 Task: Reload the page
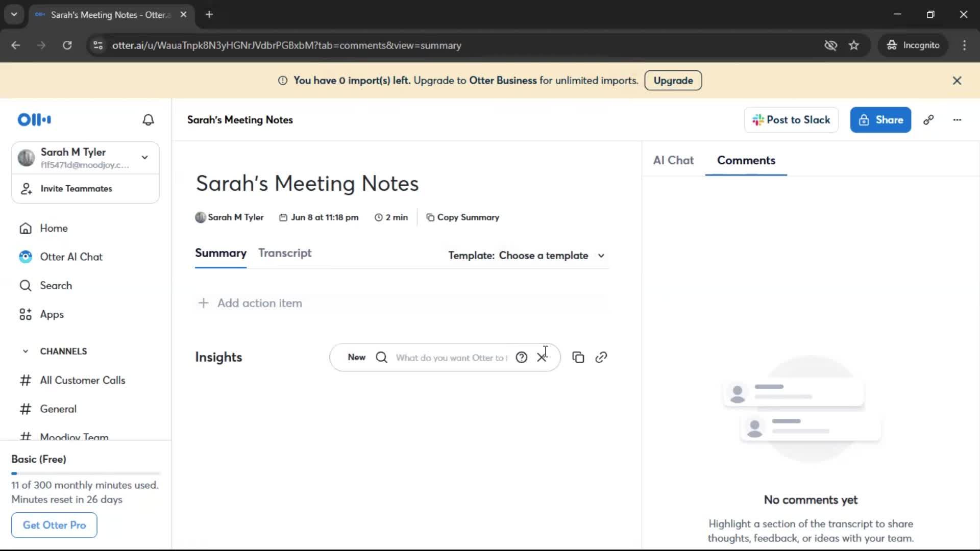click(67, 45)
